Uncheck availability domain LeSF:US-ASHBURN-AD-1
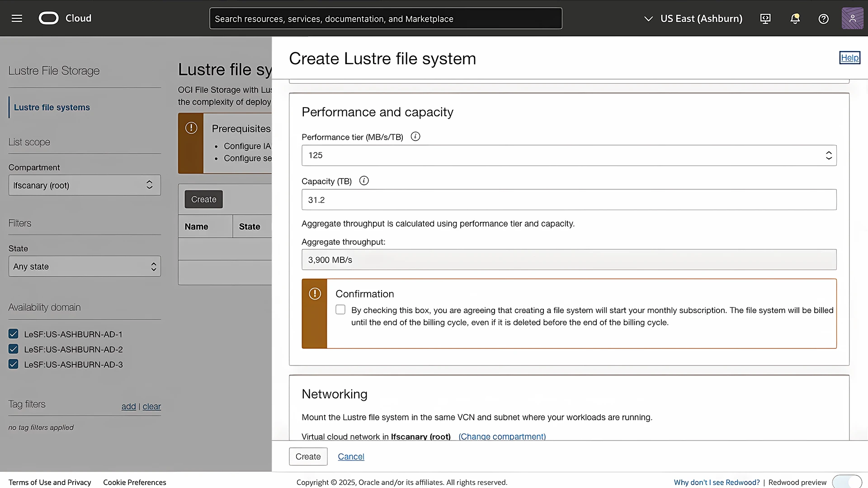The height and width of the screenshot is (488, 868). point(13,334)
